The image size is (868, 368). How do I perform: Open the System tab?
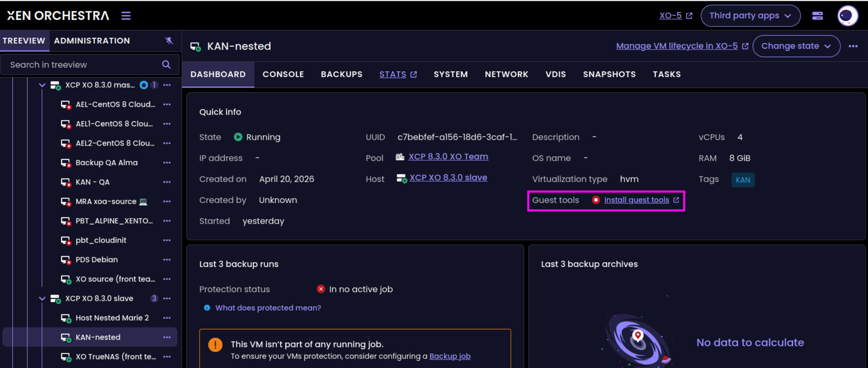click(x=451, y=74)
